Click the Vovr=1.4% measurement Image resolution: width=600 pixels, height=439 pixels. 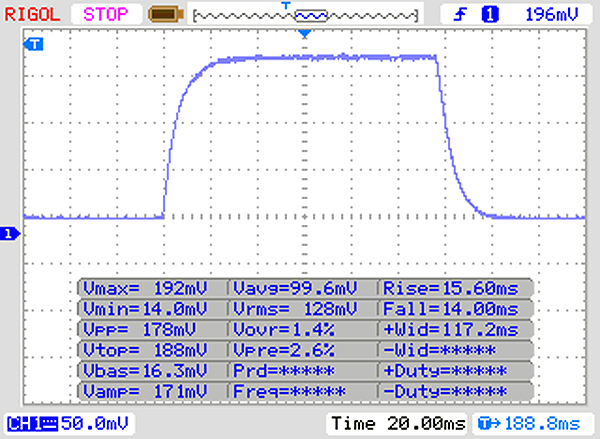pyautogui.click(x=284, y=330)
